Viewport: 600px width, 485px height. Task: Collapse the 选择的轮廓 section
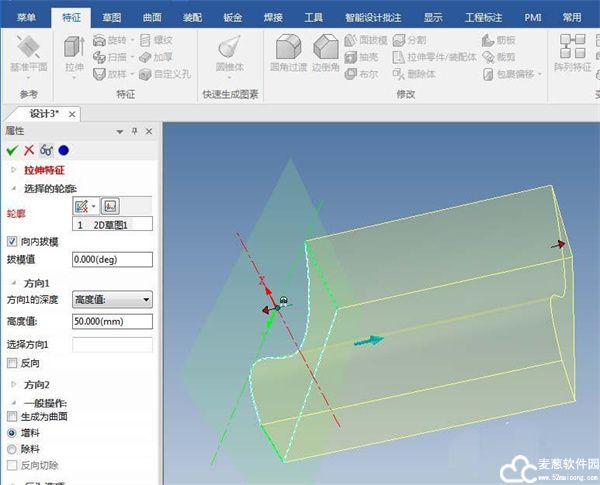[14, 188]
